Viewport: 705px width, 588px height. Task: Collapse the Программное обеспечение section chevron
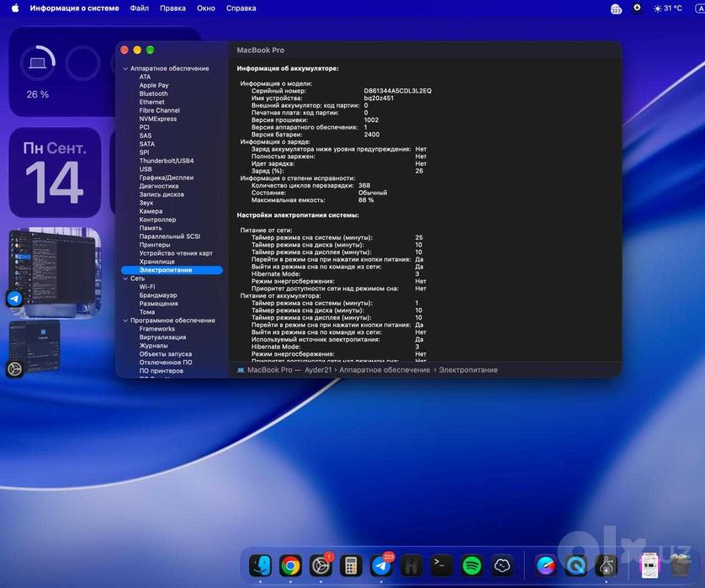click(x=125, y=320)
